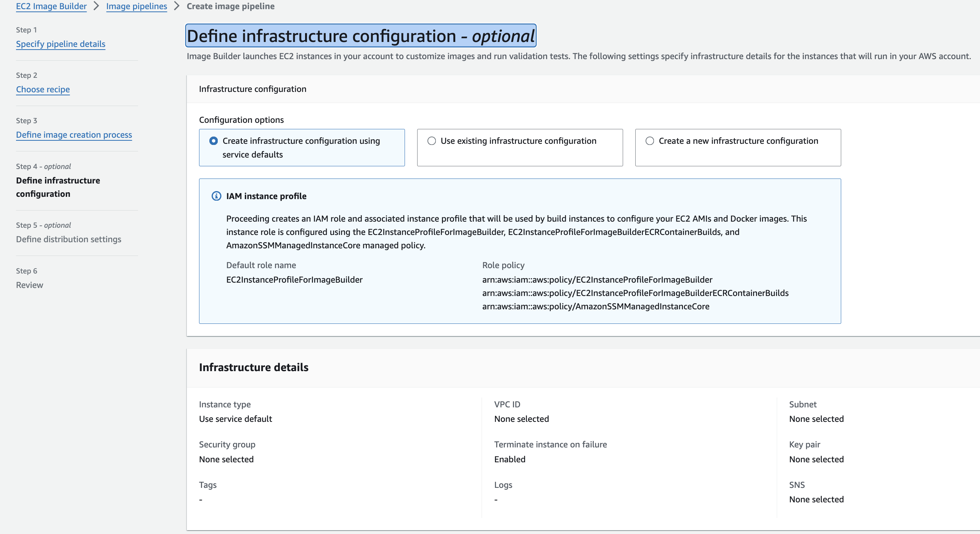Select Create infrastructure configuration using service defaults
Viewport: 980px width, 534px height.
(x=214, y=141)
